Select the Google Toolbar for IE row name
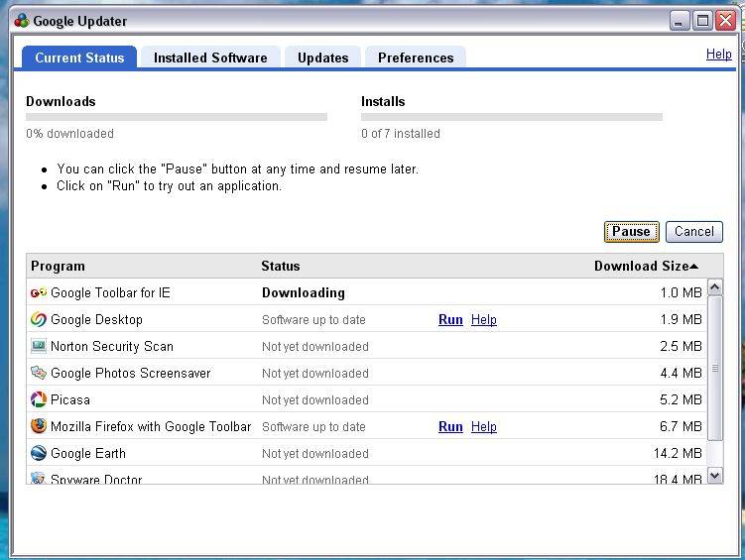Viewport: 745px width, 560px height. 110,292
